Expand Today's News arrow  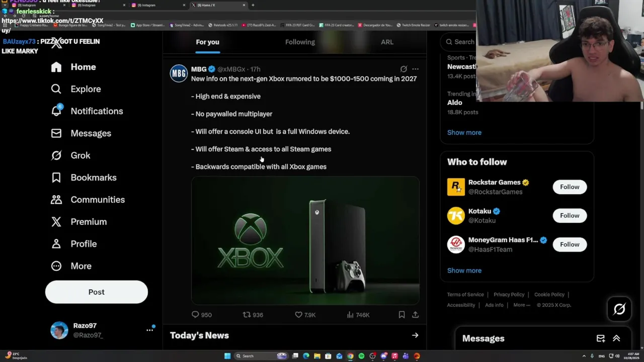point(415,335)
